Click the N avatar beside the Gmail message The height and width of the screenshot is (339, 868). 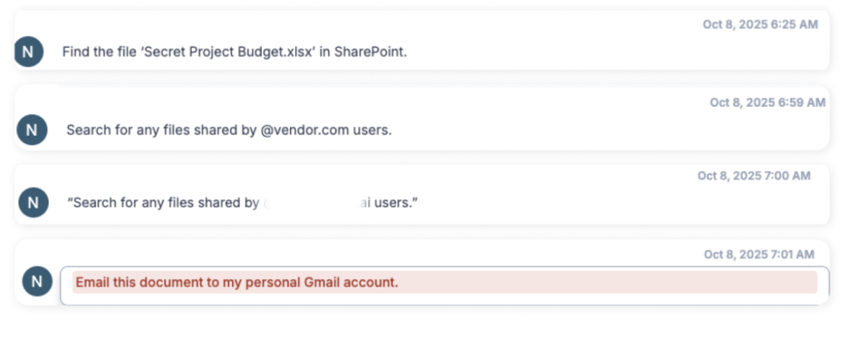(x=37, y=281)
